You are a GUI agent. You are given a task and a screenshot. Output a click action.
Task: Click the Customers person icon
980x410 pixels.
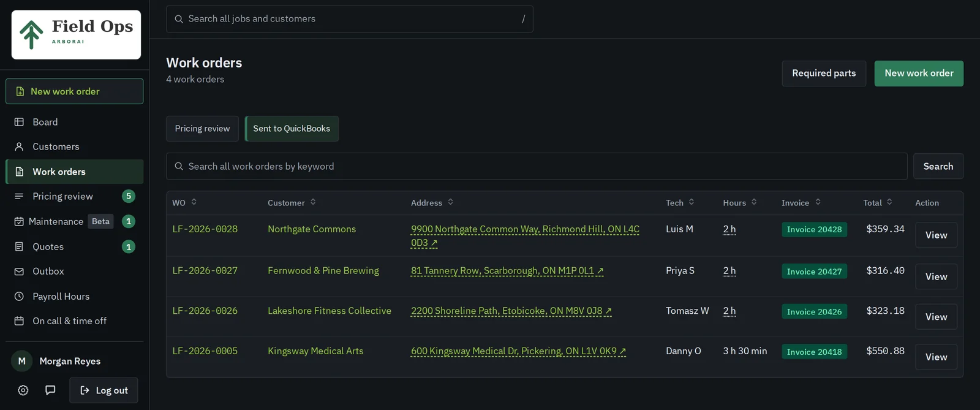click(19, 146)
